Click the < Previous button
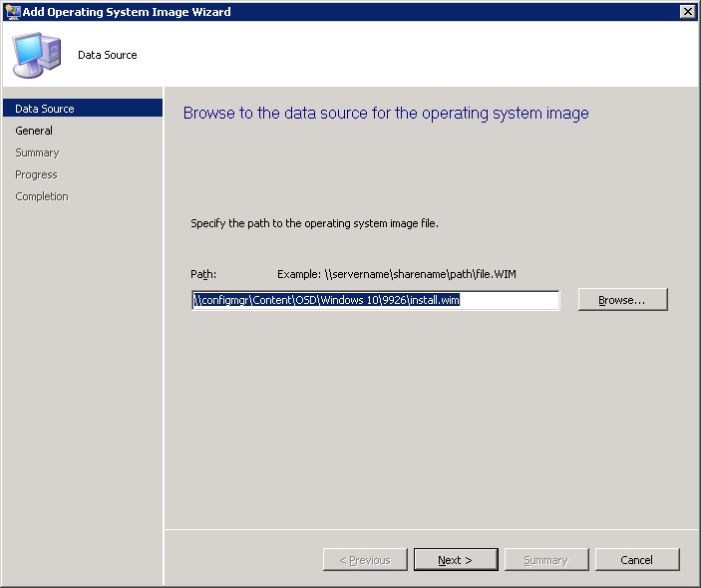 (365, 560)
